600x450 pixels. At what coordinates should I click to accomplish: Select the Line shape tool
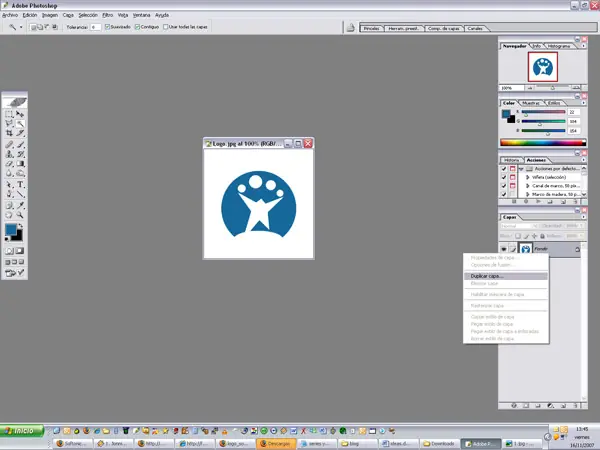tap(20, 194)
